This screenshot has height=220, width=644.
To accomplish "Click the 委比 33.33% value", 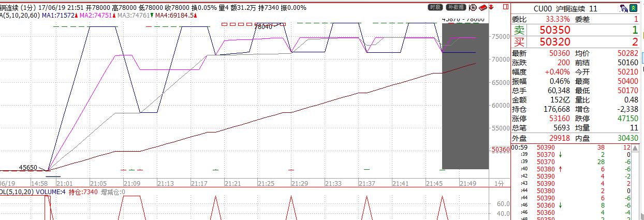I will coord(557,19).
